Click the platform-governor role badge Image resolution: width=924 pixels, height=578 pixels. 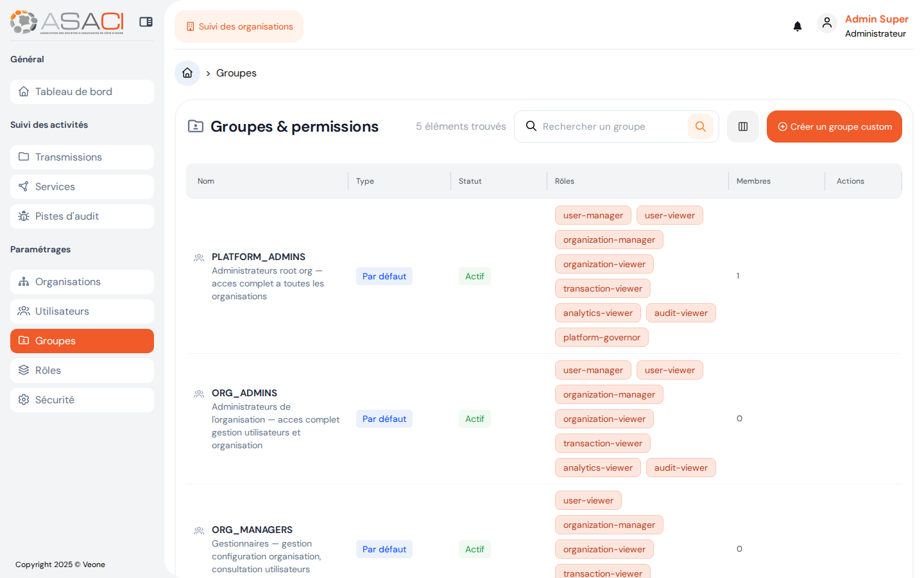click(601, 337)
